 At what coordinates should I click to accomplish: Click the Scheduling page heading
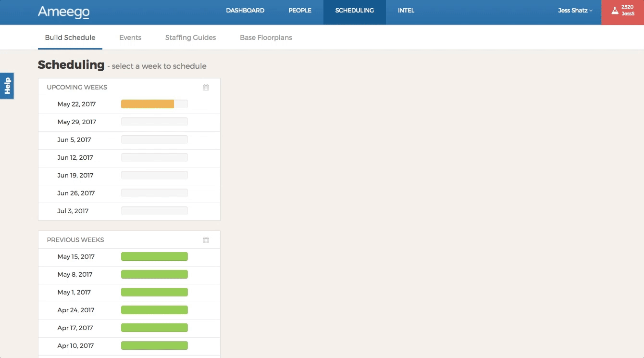click(71, 64)
